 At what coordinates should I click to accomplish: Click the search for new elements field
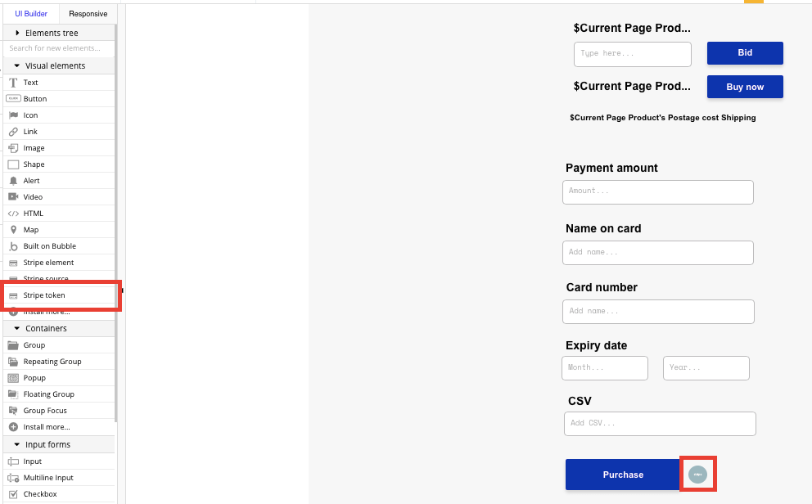(x=57, y=48)
